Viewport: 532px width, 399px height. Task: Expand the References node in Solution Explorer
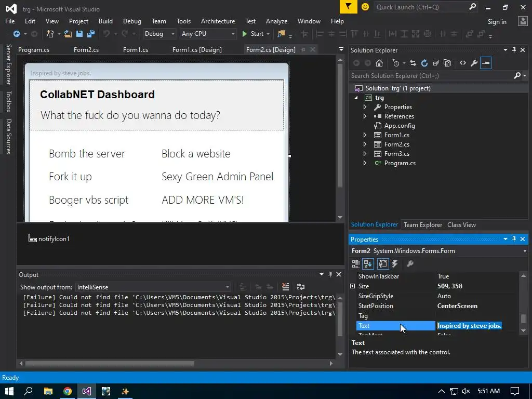point(365,116)
